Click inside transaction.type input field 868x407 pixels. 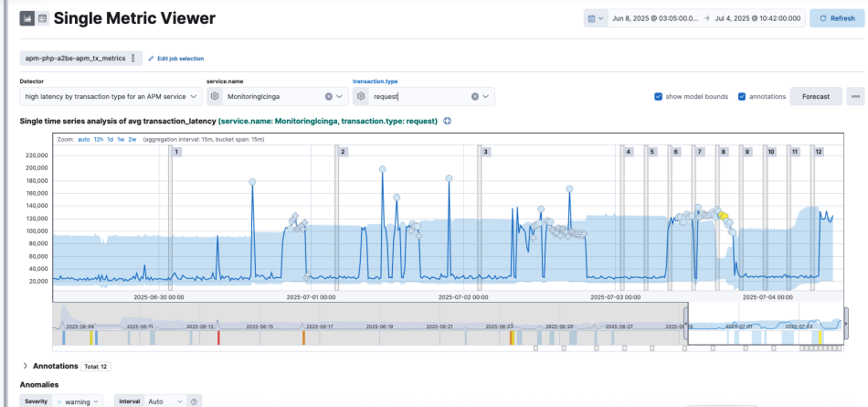click(419, 96)
